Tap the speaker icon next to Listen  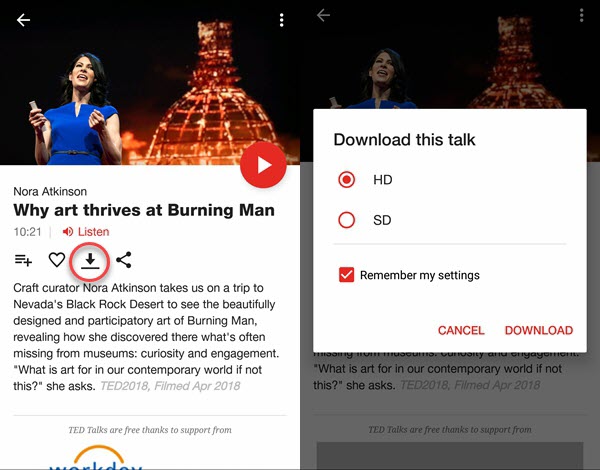coord(68,232)
